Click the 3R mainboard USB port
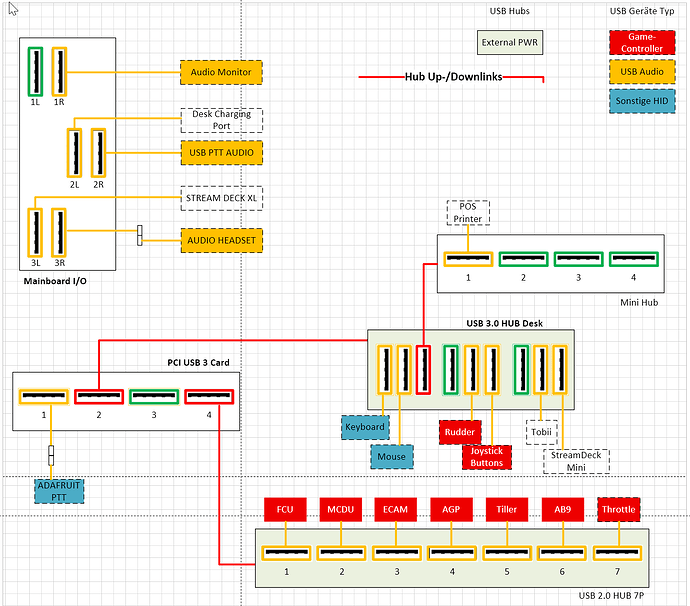Viewport: 690px width, 606px height. tap(59, 232)
